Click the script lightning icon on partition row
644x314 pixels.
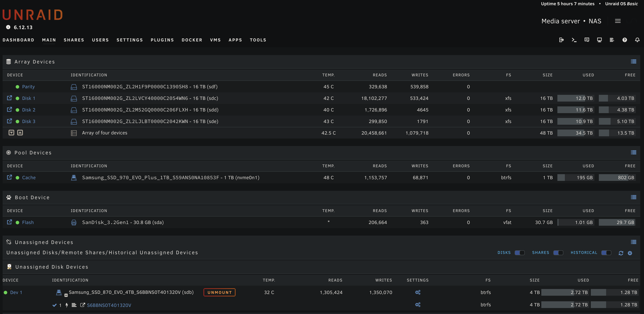(67, 305)
